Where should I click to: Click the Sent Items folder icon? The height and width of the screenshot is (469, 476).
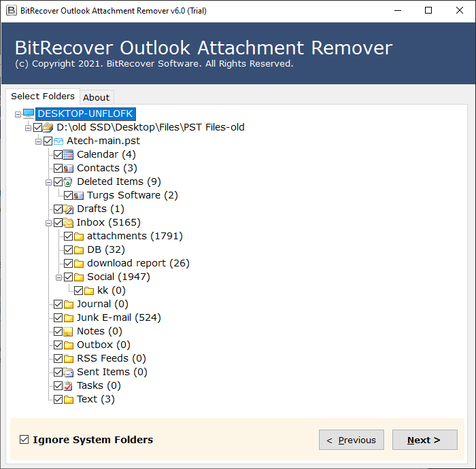pyautogui.click(x=68, y=372)
